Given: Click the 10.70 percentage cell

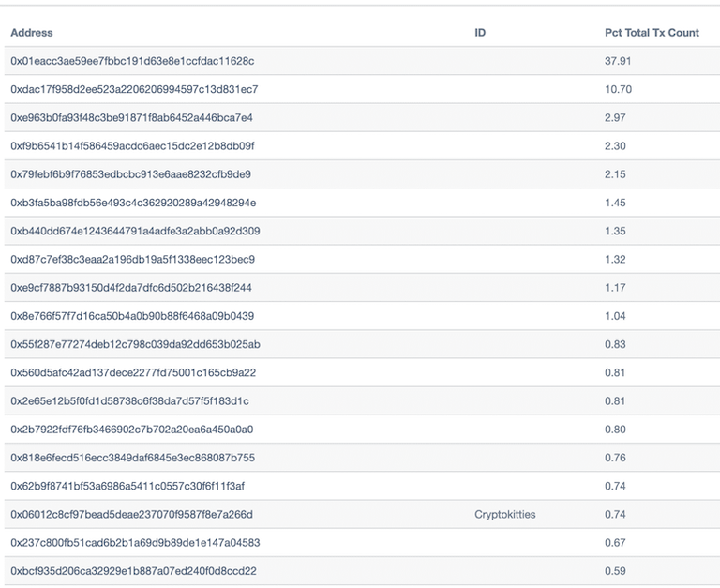Looking at the screenshot, I should tap(618, 89).
